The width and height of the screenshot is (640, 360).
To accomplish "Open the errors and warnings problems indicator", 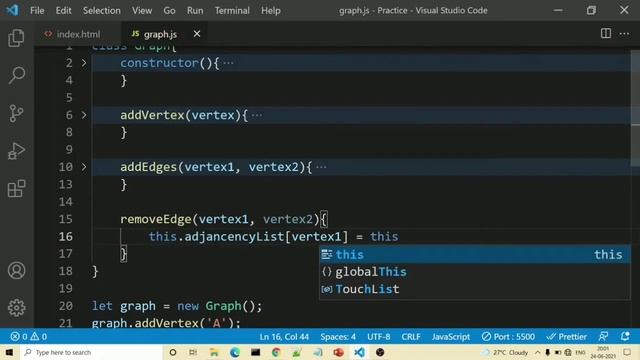I will 29,336.
